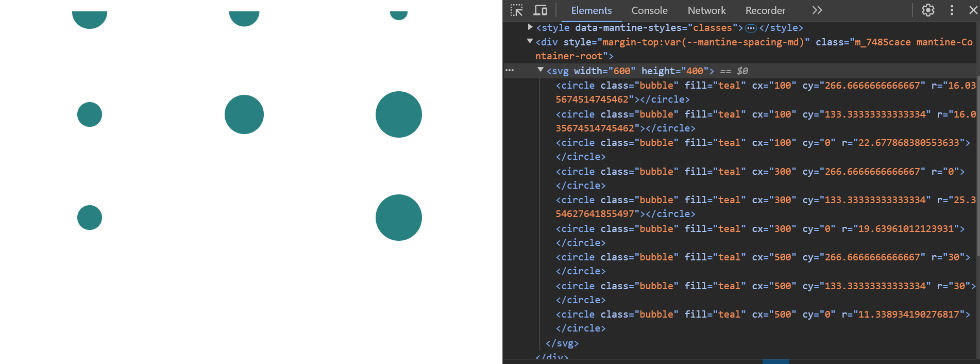Viewport: 980px width, 364px height.
Task: Click the large bottom-right teal bubble
Action: (x=399, y=218)
